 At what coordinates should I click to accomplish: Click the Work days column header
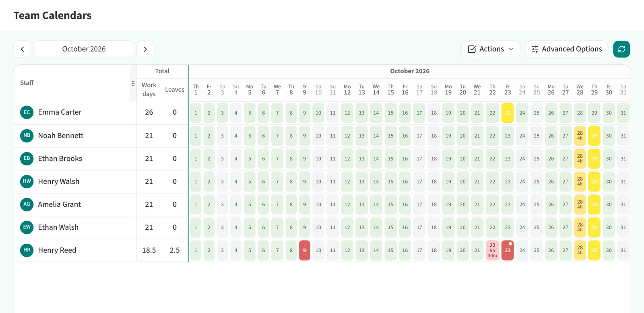click(149, 89)
